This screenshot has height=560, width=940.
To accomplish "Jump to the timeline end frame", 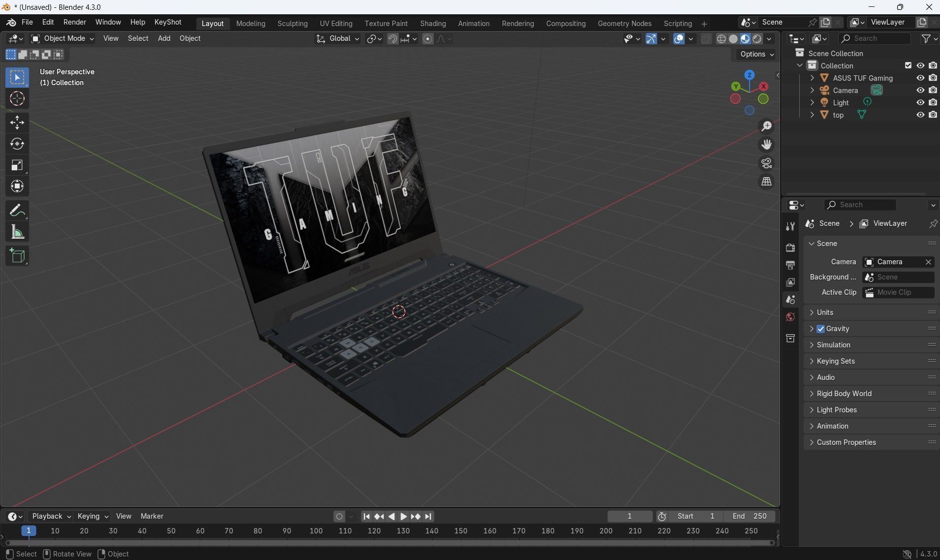I will click(428, 516).
